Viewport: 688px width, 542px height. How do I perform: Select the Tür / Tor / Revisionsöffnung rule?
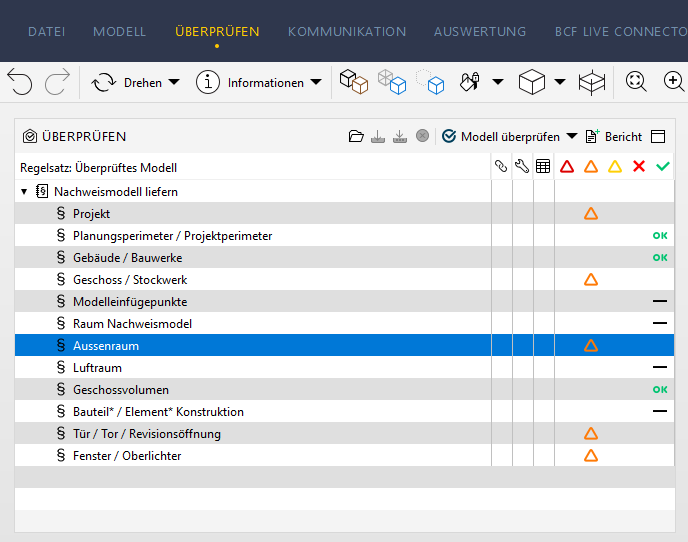pos(344,433)
